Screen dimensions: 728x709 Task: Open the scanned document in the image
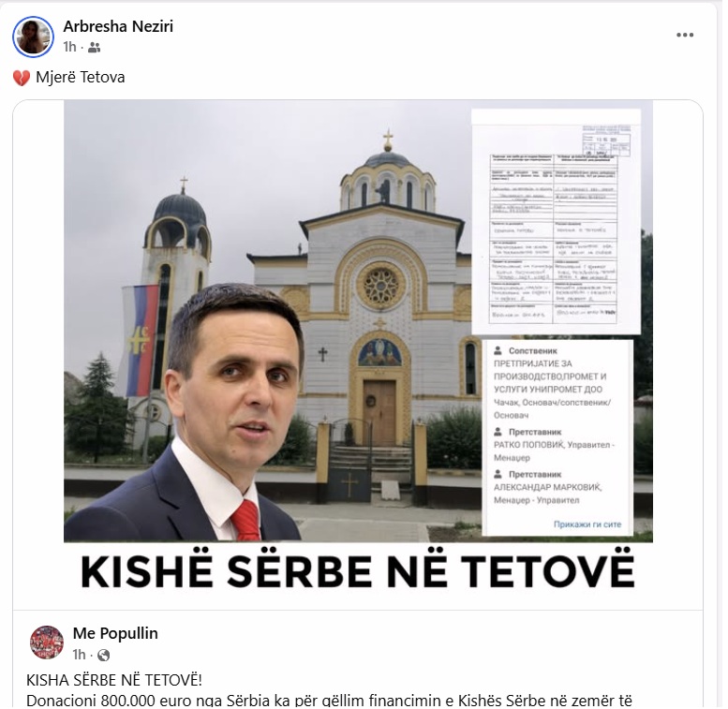point(556,221)
